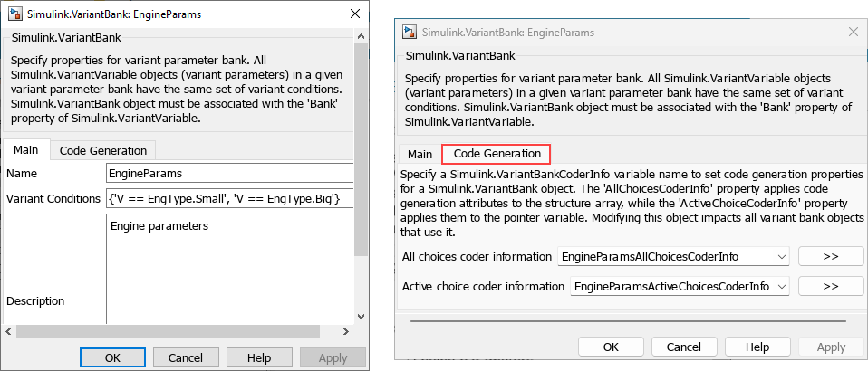Open Code Generation tab above the Name field

[102, 151]
